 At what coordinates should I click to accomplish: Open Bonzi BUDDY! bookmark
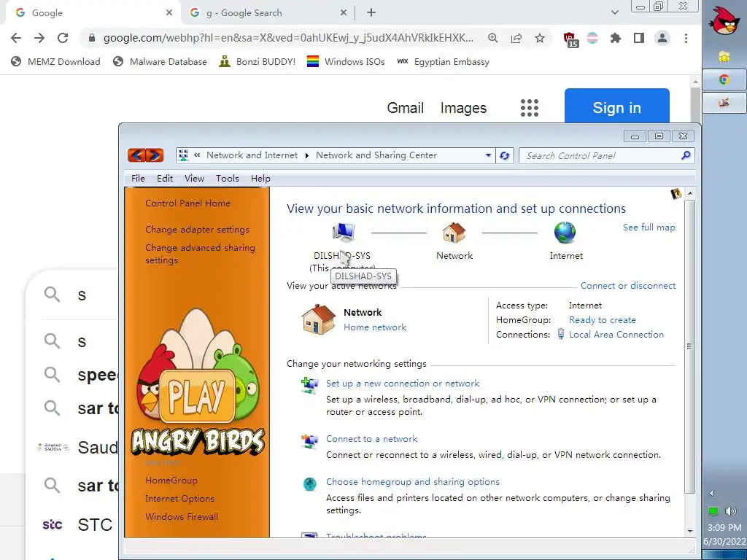[x=258, y=62]
